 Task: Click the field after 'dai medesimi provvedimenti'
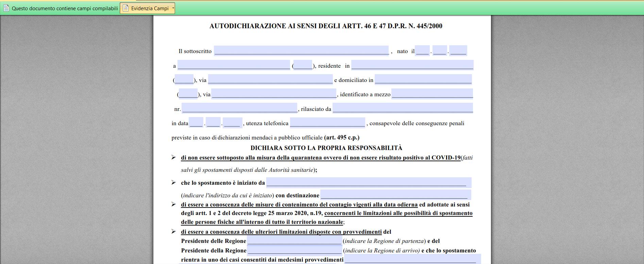pyautogui.click(x=412, y=259)
